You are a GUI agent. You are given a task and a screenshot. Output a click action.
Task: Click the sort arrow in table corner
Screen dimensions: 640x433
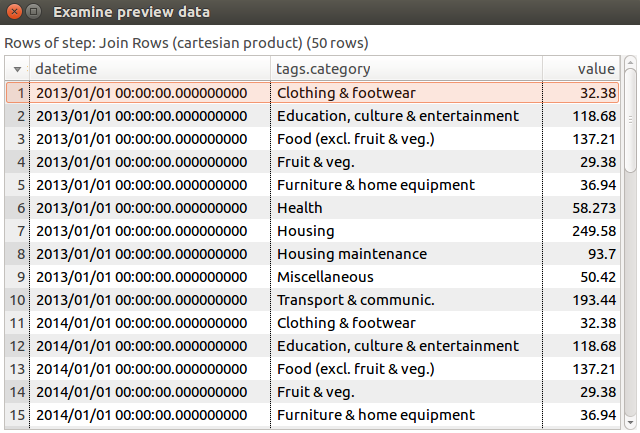coord(17,69)
